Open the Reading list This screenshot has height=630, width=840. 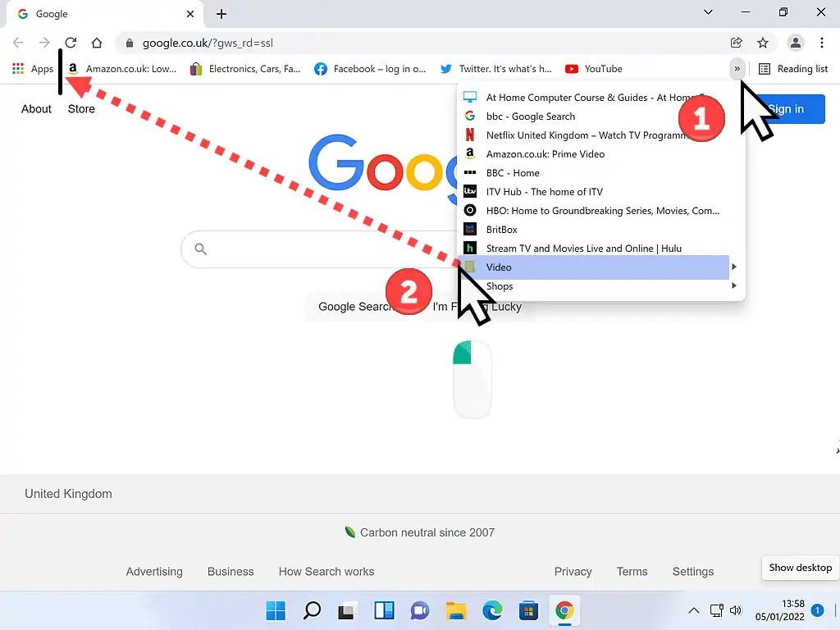792,69
